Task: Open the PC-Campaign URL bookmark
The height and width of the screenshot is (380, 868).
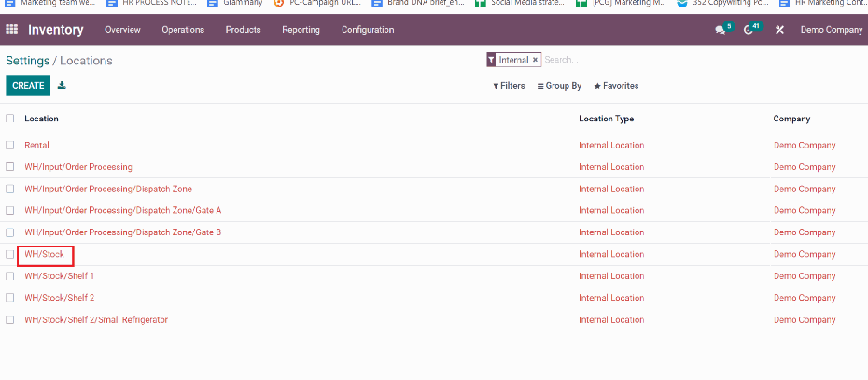Action: (x=317, y=3)
